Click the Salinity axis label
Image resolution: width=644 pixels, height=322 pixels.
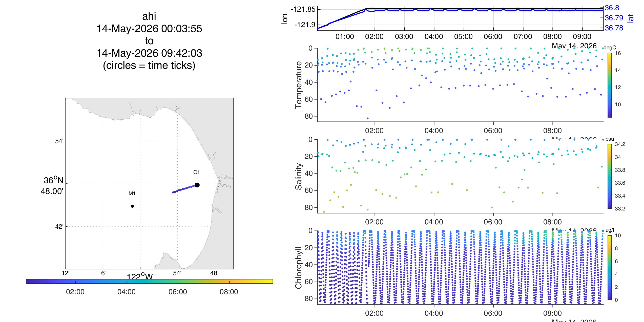(x=299, y=176)
